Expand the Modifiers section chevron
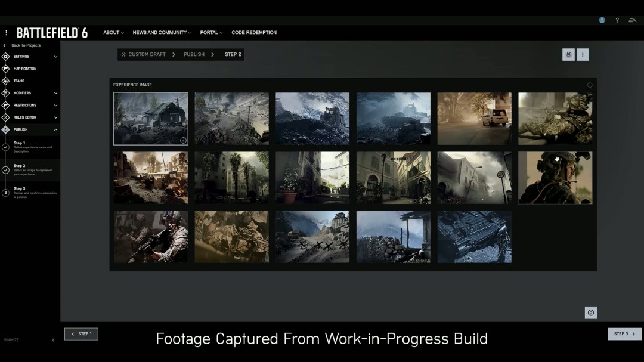 (x=55, y=93)
